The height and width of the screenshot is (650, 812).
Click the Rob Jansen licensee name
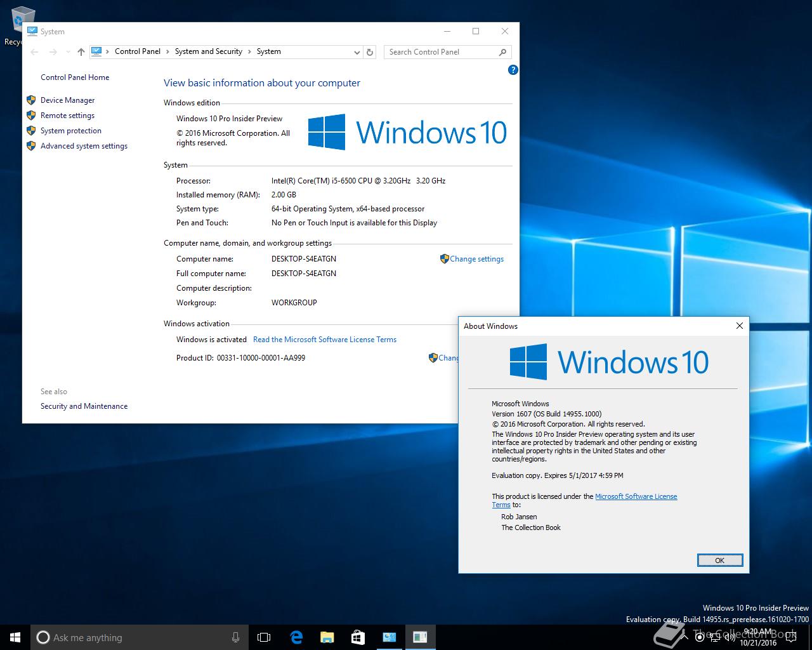coord(519,517)
